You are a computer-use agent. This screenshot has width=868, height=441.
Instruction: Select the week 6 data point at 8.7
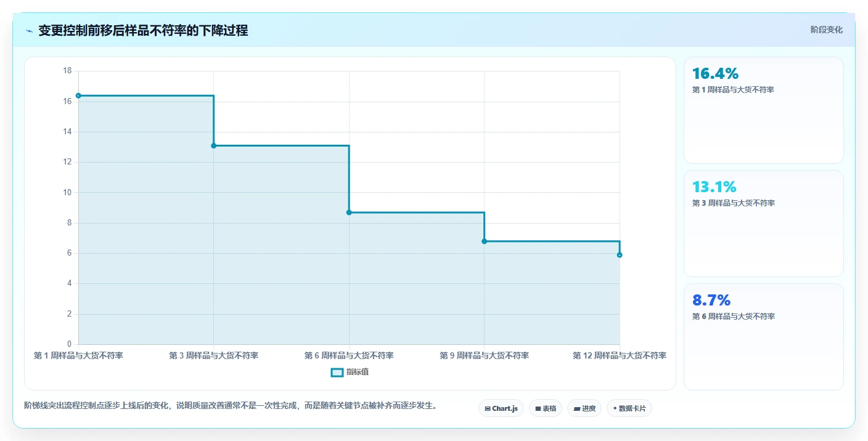(x=349, y=212)
